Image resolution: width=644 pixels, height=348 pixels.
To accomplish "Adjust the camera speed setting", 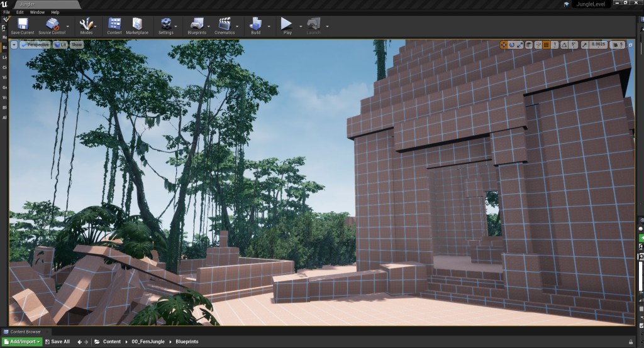I will pyautogui.click(x=617, y=45).
